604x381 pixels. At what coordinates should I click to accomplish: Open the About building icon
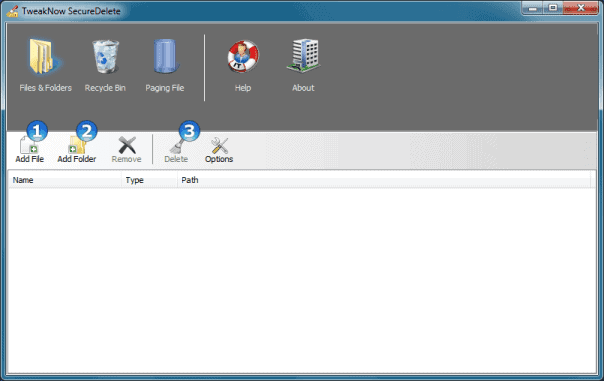304,56
